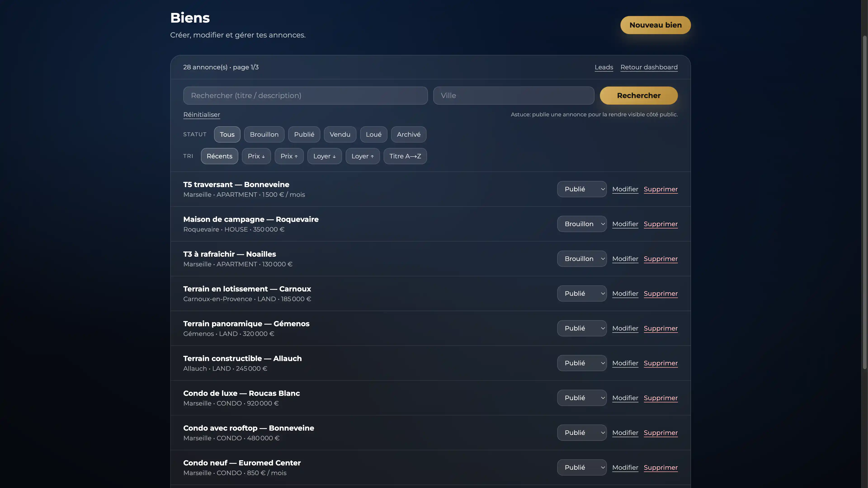The width and height of the screenshot is (868, 488).
Task: Sort listings by Titre A to Z
Action: click(405, 156)
